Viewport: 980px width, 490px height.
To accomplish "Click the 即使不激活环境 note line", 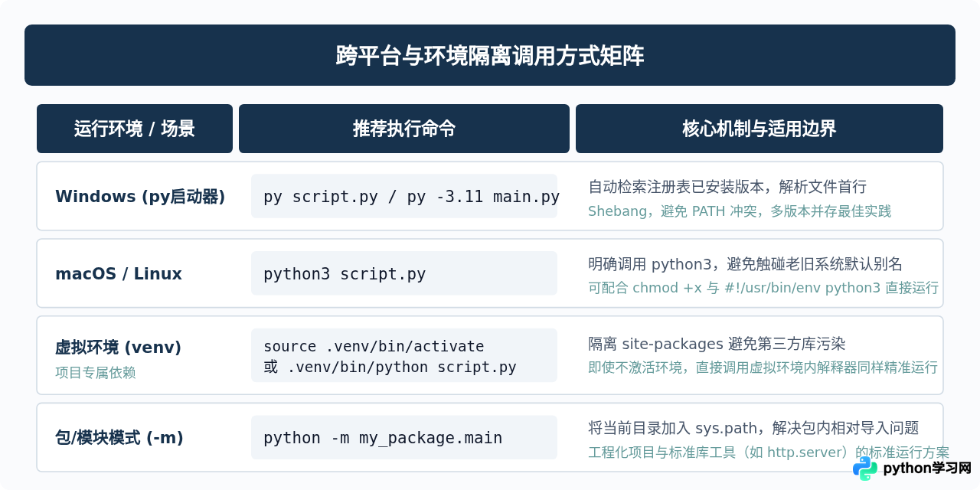I will pos(763,367).
